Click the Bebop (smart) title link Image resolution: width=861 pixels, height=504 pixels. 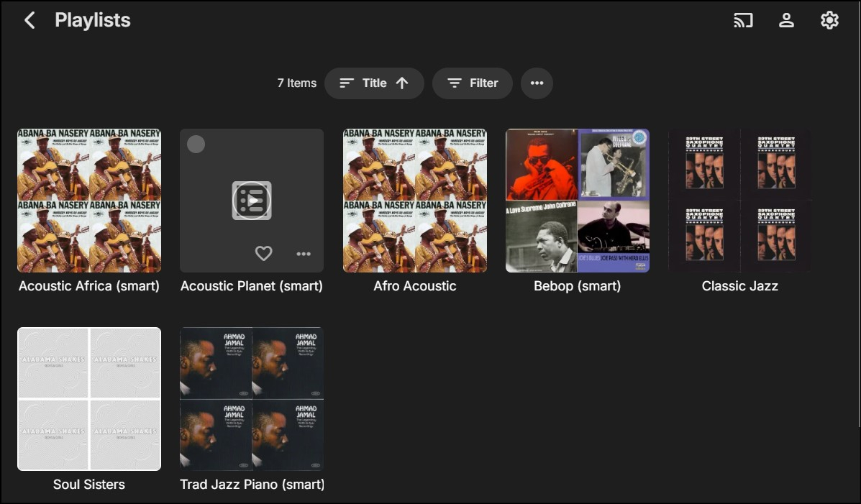coord(578,286)
